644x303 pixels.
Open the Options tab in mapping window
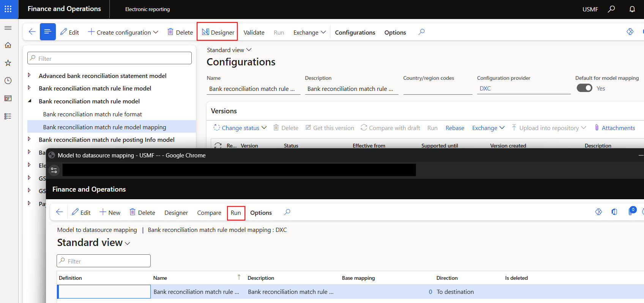pyautogui.click(x=261, y=213)
